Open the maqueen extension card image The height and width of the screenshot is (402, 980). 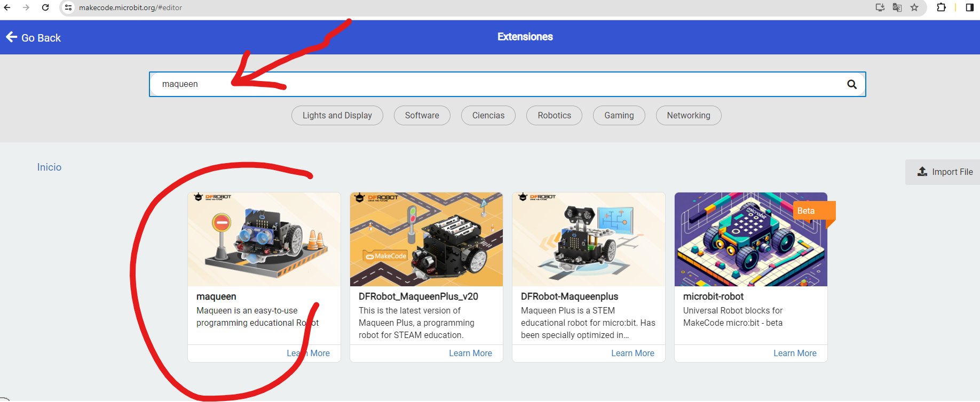pyautogui.click(x=264, y=239)
